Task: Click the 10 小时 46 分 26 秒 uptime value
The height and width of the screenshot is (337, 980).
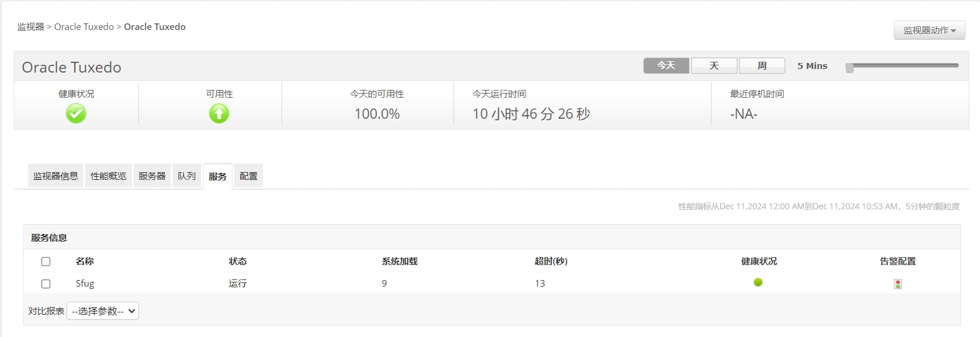Action: point(531,114)
